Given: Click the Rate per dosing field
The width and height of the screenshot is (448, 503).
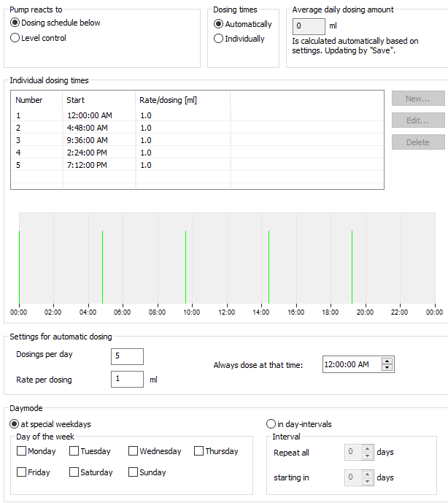Looking at the screenshot, I should click(x=127, y=379).
